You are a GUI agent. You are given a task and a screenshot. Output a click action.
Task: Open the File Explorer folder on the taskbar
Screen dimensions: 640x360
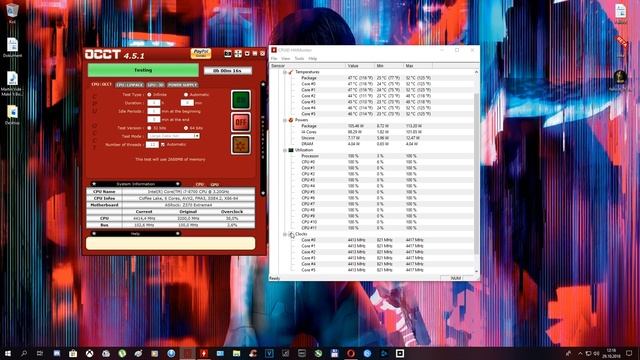pos(236,353)
